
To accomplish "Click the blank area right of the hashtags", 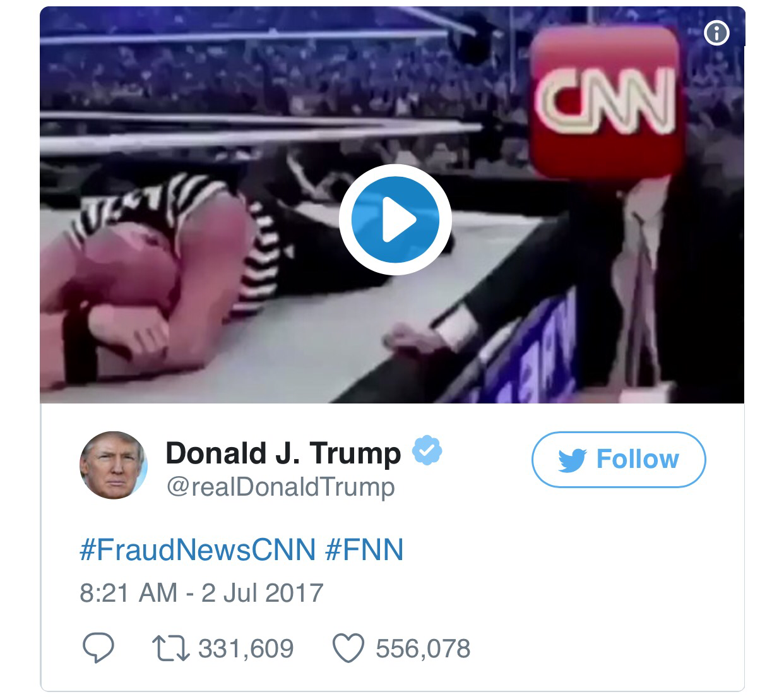I will (568, 549).
